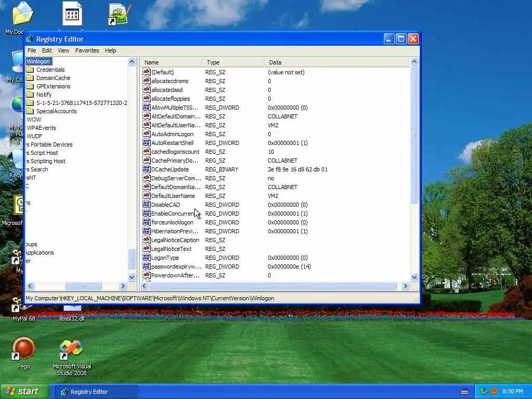Click the search tray icon in taskbar
532x399 pixels.
pyautogui.click(x=494, y=392)
